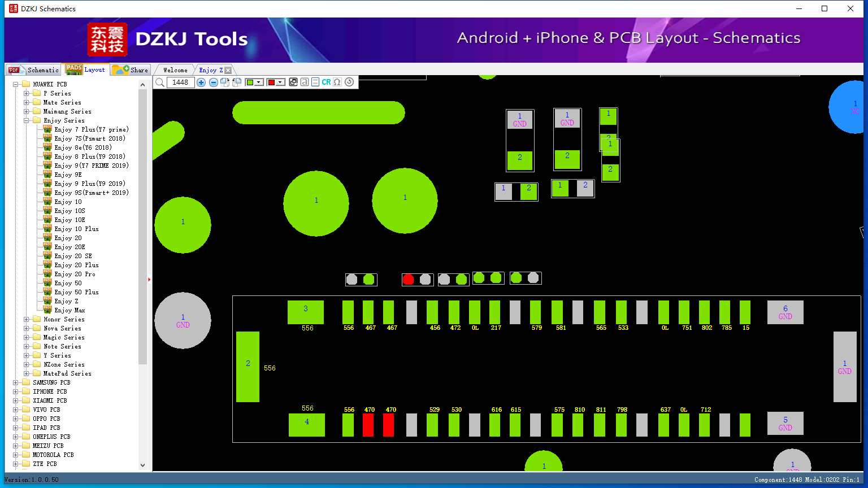Zoom in with the blue plus button
Viewport: 868px width, 488px height.
coord(201,82)
